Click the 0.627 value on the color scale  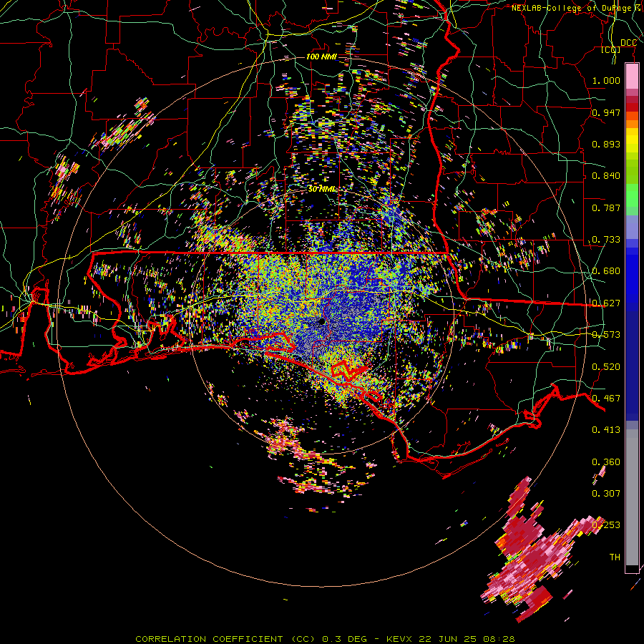pos(606,303)
